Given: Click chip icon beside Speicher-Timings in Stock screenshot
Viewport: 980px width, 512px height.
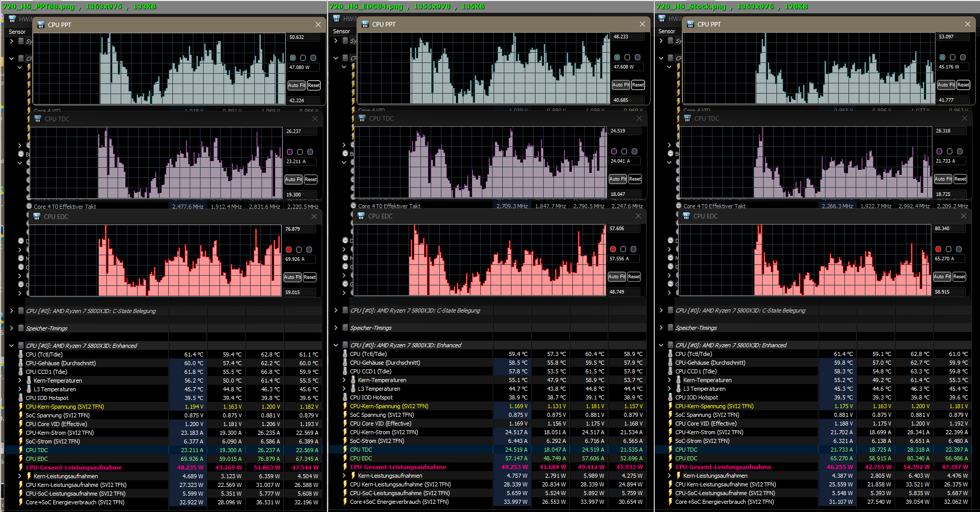Looking at the screenshot, I should coord(670,327).
